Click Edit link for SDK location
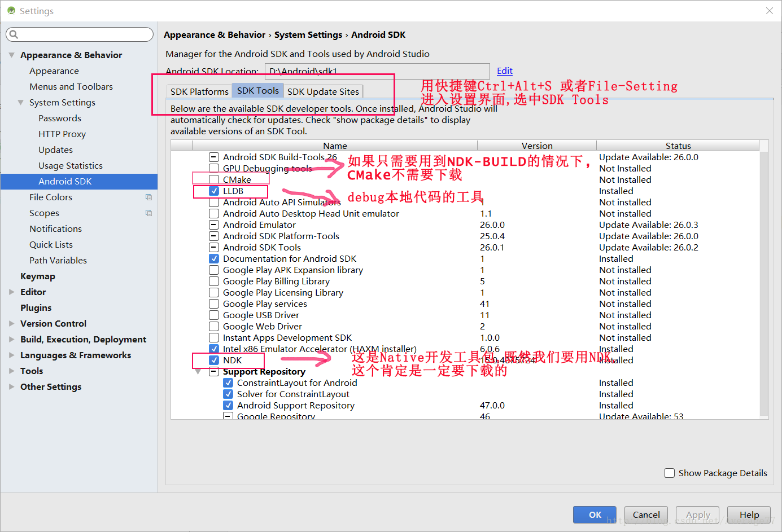Screen dimensions: 782x532 505,71
